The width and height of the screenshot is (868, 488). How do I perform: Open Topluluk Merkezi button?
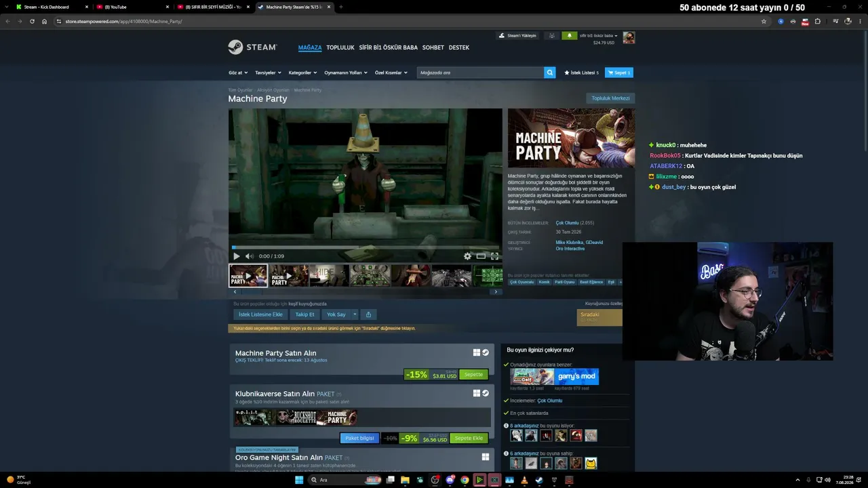click(x=610, y=98)
